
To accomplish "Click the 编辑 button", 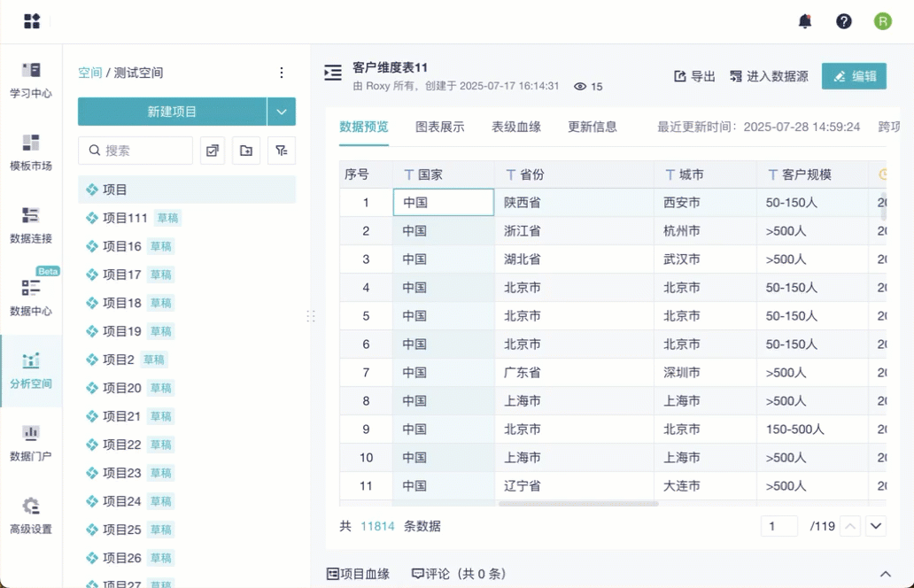I will tap(854, 76).
